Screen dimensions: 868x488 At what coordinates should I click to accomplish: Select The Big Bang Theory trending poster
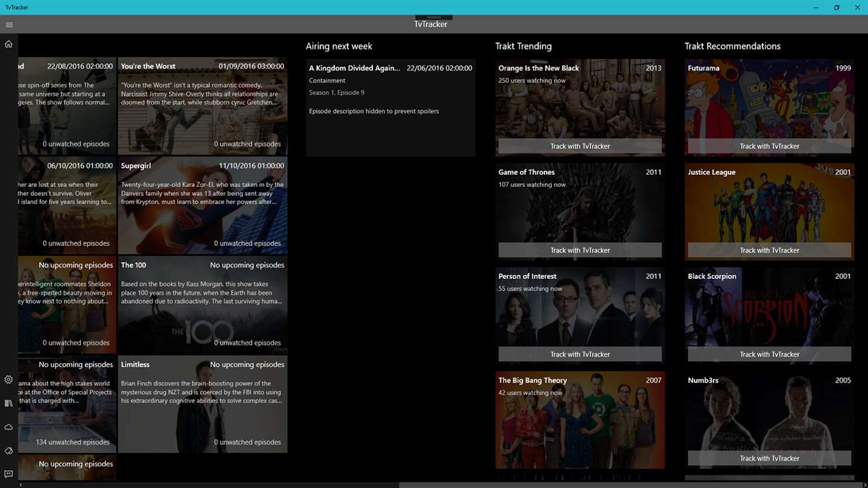(x=580, y=420)
